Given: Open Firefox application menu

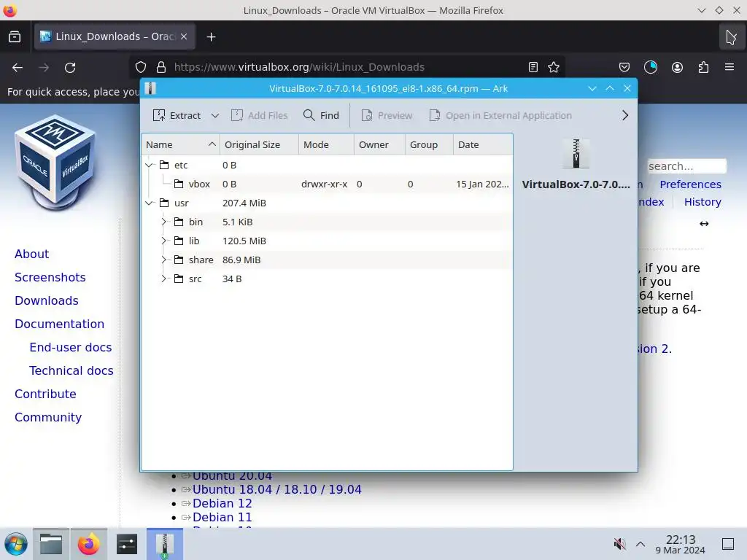Looking at the screenshot, I should point(729,67).
